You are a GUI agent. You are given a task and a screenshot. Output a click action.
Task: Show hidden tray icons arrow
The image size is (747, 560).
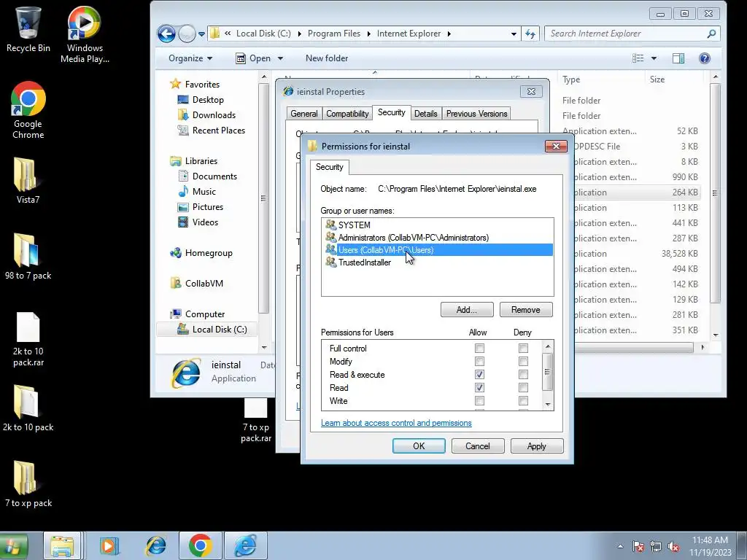[x=620, y=546]
